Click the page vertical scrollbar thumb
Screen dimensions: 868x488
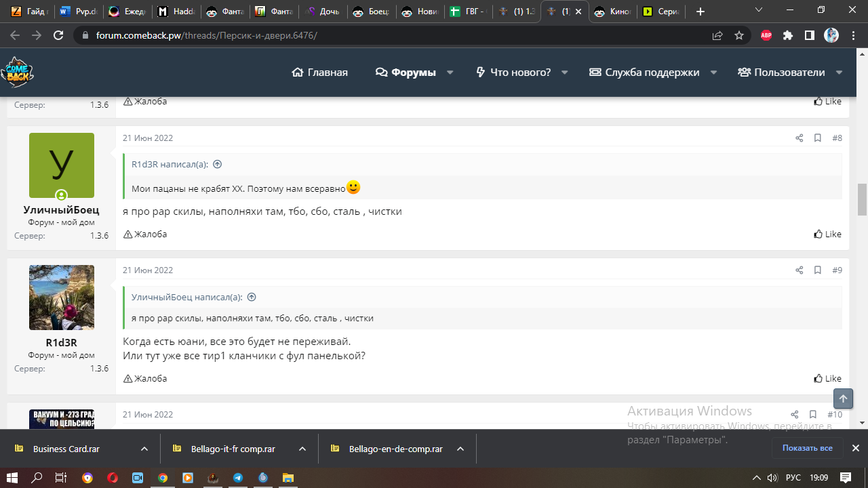pyautogui.click(x=862, y=199)
